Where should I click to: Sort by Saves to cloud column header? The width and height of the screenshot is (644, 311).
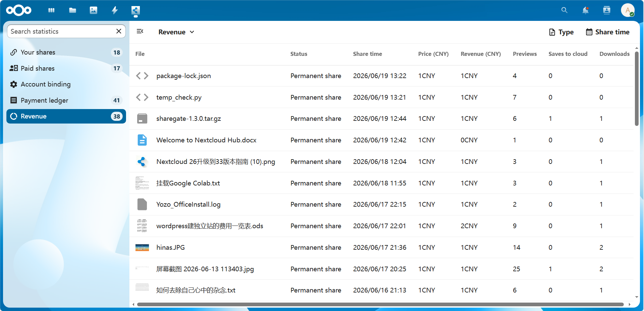coord(568,54)
